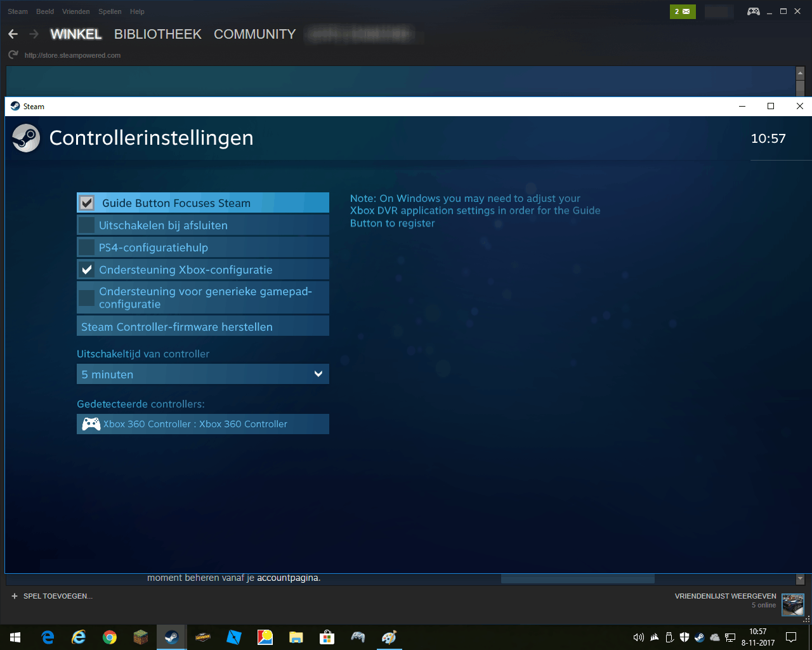Image resolution: width=812 pixels, height=650 pixels.
Task: Click the Xbox 360 controller gamepad icon
Action: pyautogui.click(x=91, y=424)
